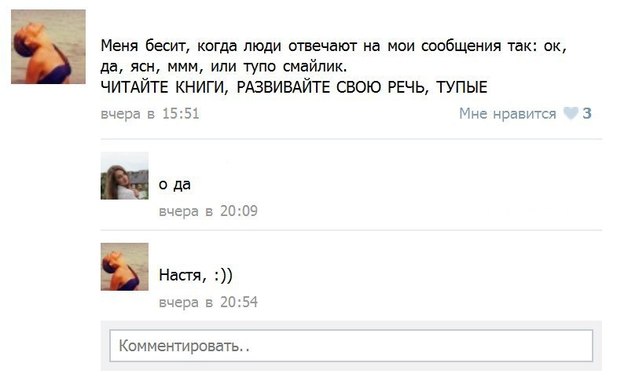Click the word "сообщения" in the post

click(461, 46)
